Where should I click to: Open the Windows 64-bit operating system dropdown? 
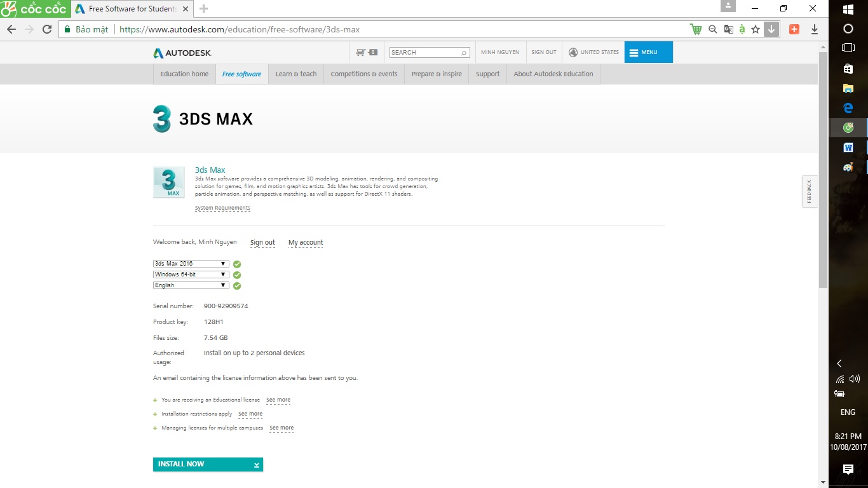191,274
